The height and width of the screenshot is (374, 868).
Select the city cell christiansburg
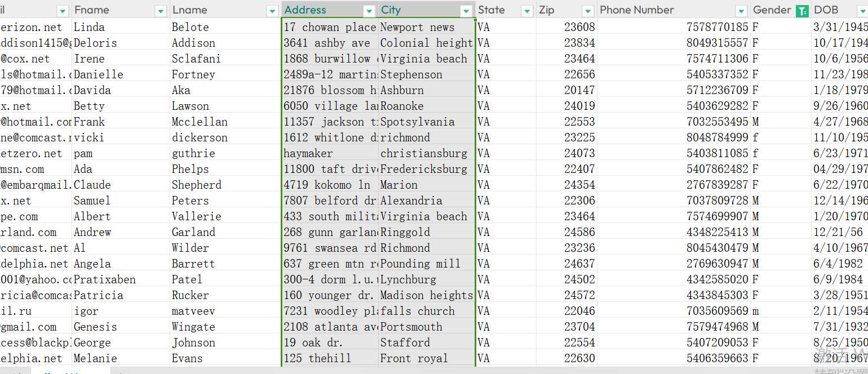coord(427,153)
